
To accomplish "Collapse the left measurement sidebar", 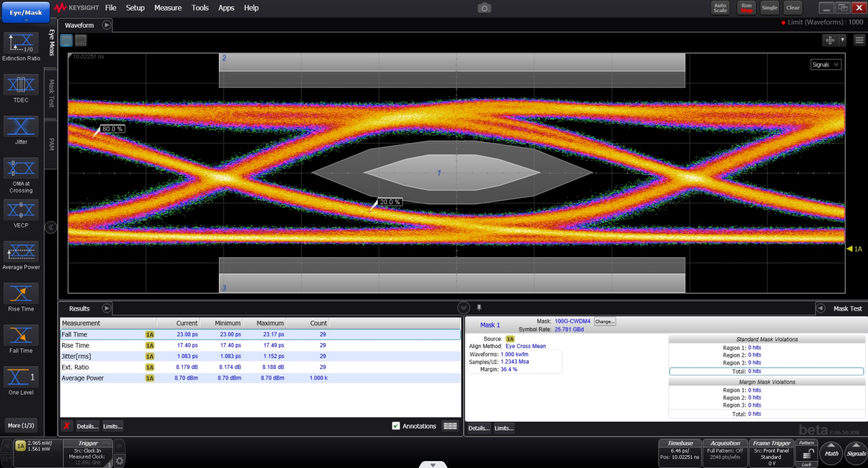I will point(51,227).
